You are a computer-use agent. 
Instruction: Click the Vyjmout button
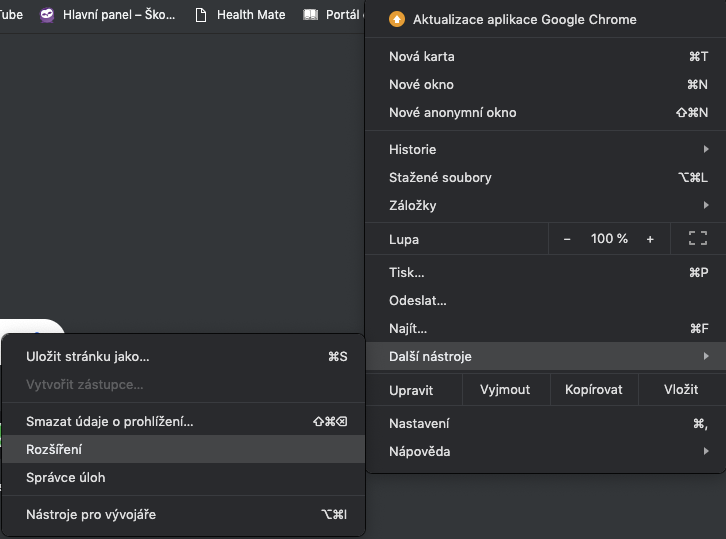[x=505, y=389]
